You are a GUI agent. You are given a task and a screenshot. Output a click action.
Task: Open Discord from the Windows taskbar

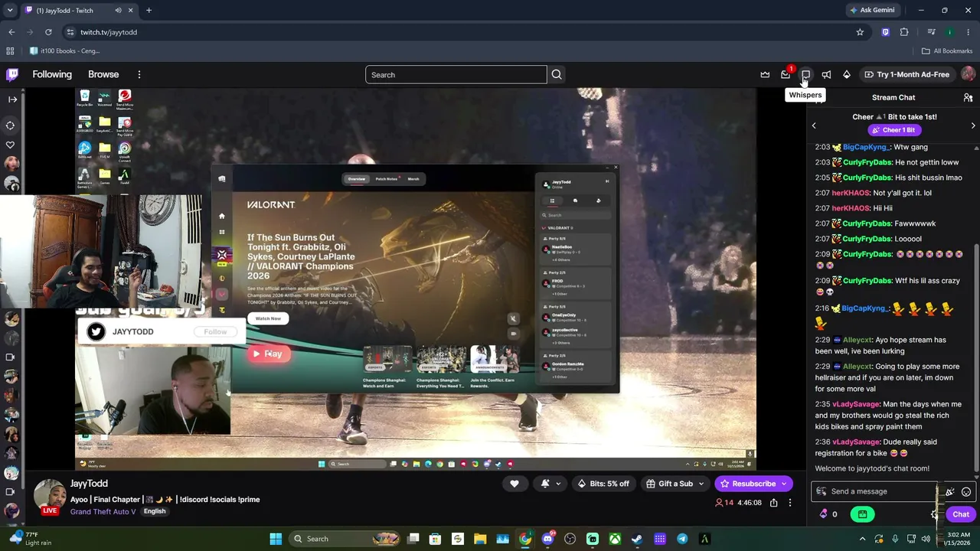[547, 539]
